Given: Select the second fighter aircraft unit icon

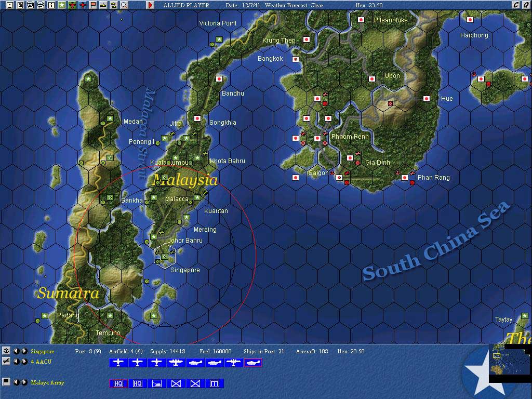Looking at the screenshot, I should point(137,363).
